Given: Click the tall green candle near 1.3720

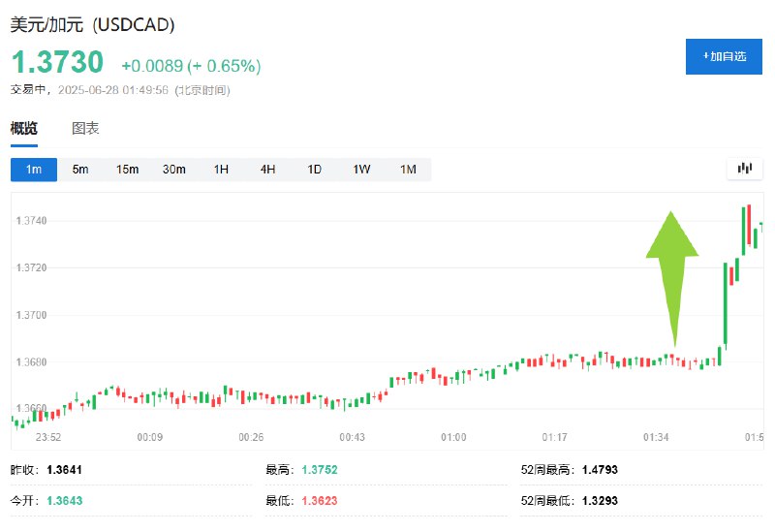Looking at the screenshot, I should (x=725, y=304).
